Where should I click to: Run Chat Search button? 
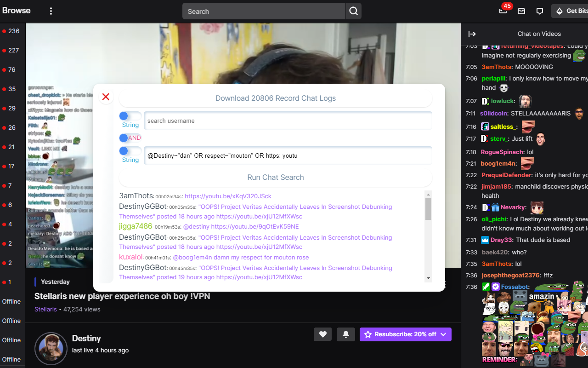tap(276, 178)
